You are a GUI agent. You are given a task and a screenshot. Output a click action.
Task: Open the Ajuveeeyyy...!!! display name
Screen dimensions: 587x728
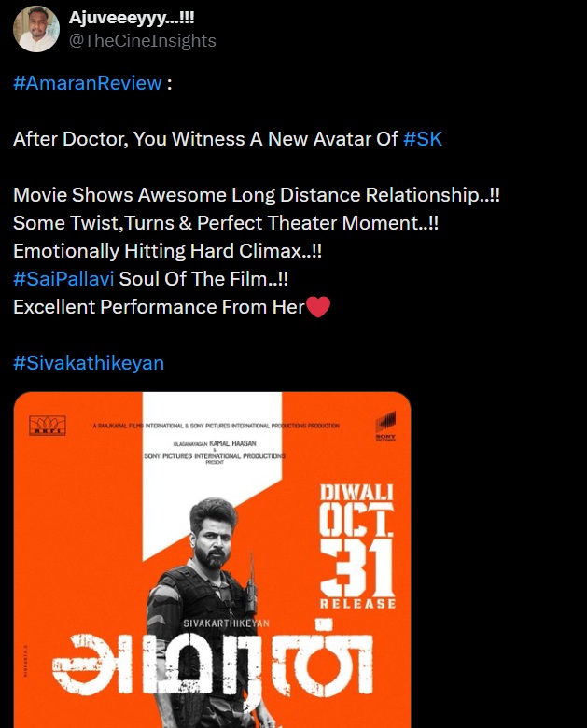132,18
